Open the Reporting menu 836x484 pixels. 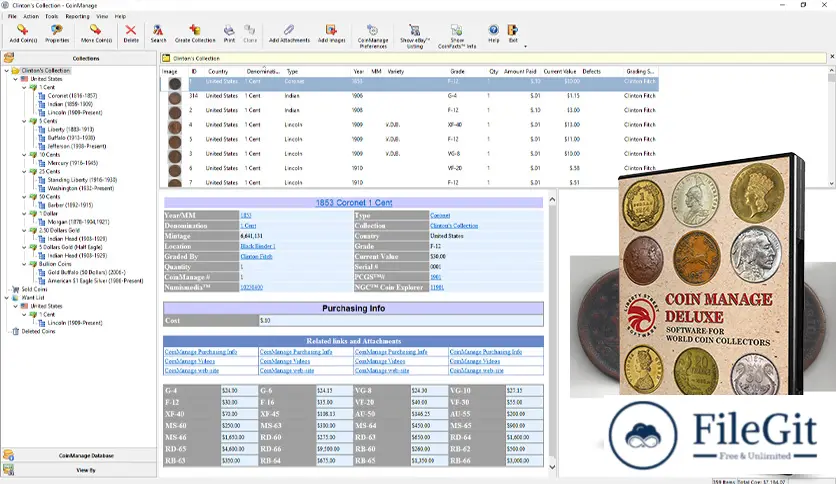[x=77, y=17]
